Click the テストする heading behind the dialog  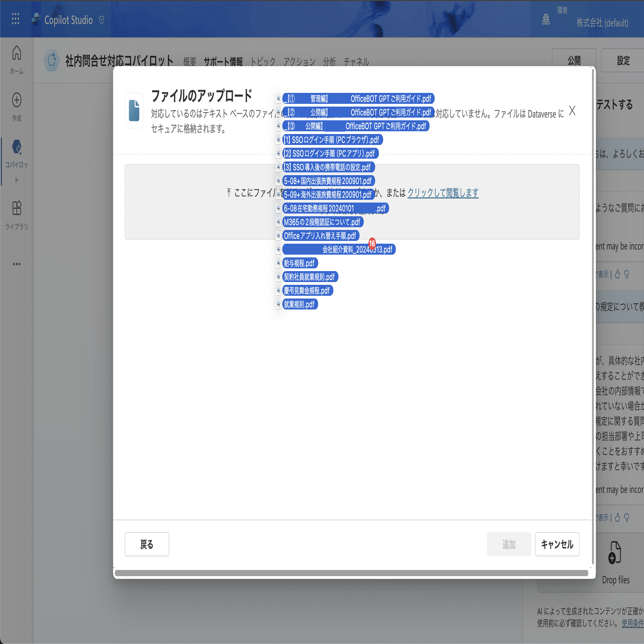[615, 105]
